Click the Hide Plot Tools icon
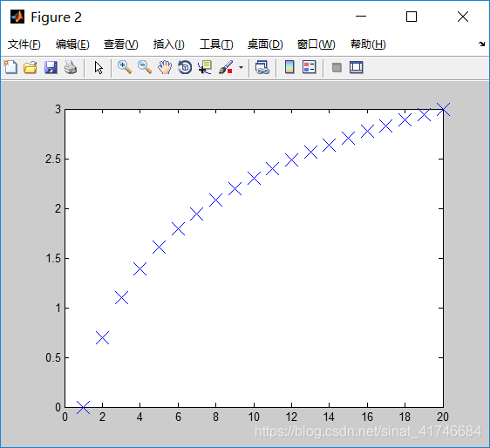The height and width of the screenshot is (448, 490). (x=337, y=67)
